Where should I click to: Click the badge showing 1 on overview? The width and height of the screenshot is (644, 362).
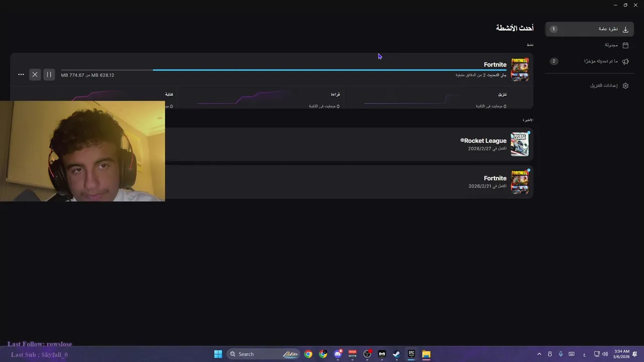pos(553,29)
